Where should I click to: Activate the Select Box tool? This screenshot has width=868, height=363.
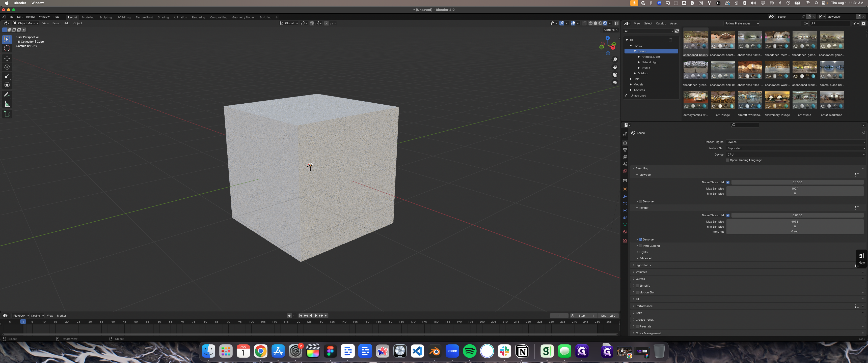7,39
